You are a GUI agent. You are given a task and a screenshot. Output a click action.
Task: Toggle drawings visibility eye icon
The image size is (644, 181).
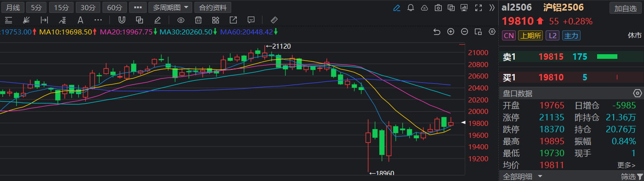pos(181,20)
